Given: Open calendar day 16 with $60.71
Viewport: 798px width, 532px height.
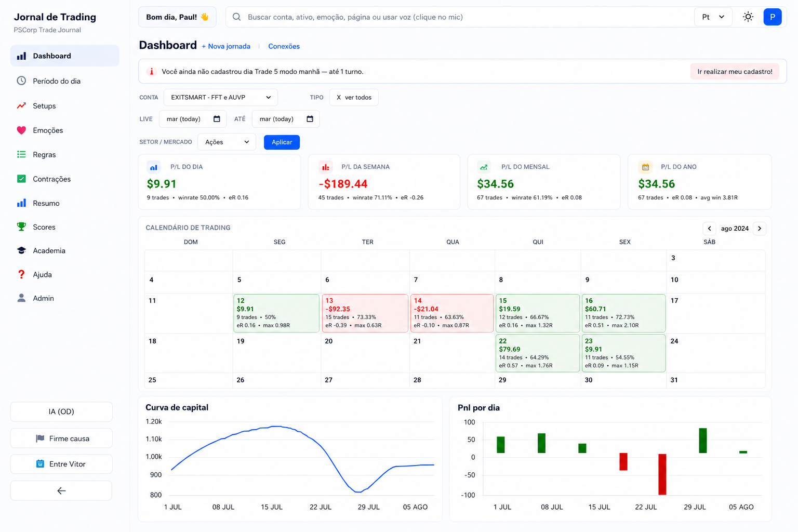Looking at the screenshot, I should click(623, 313).
